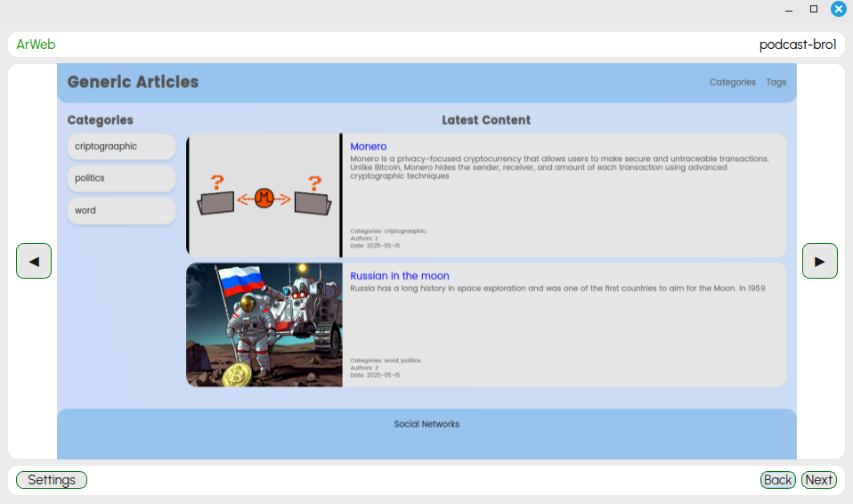This screenshot has width=853, height=504.
Task: Open the Tags menu in the header
Action: pos(776,82)
